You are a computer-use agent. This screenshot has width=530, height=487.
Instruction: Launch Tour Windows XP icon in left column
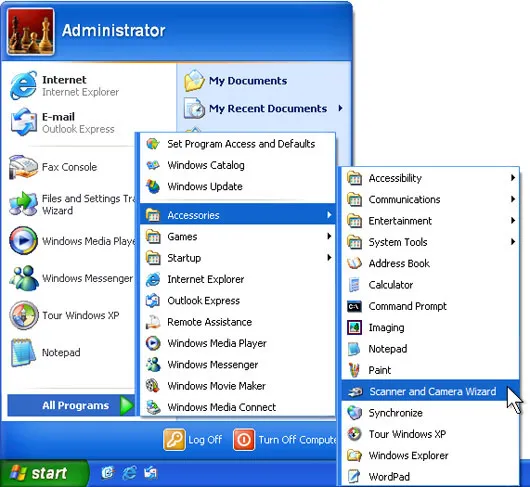coord(23,315)
